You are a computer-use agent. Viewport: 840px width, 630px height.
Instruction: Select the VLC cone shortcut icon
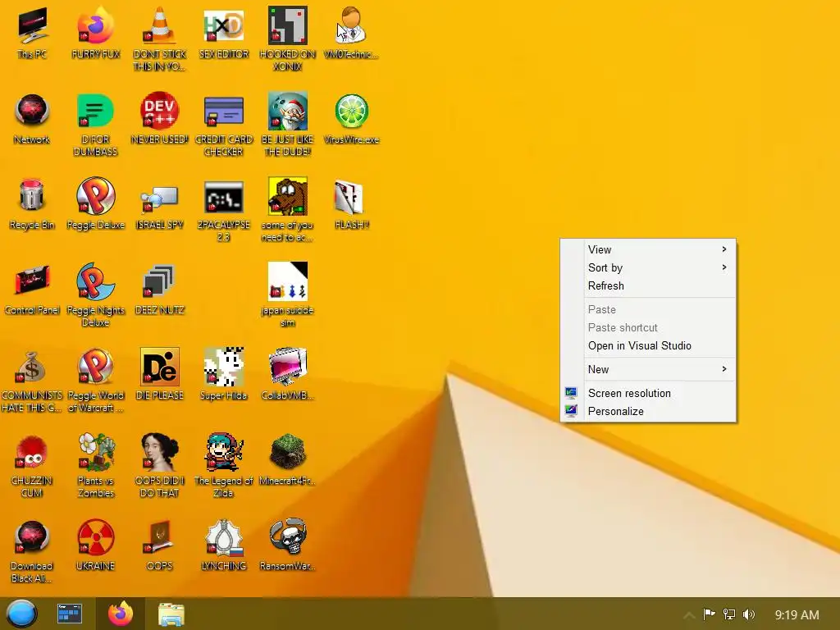[159, 25]
